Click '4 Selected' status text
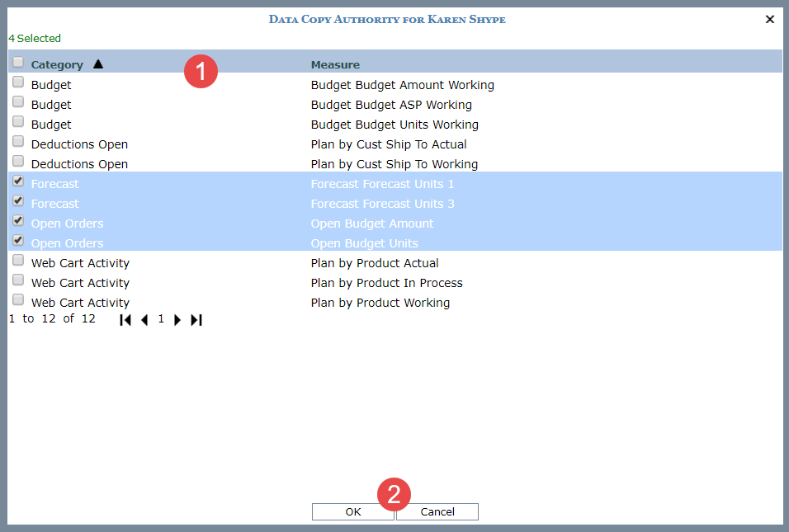 (34, 38)
